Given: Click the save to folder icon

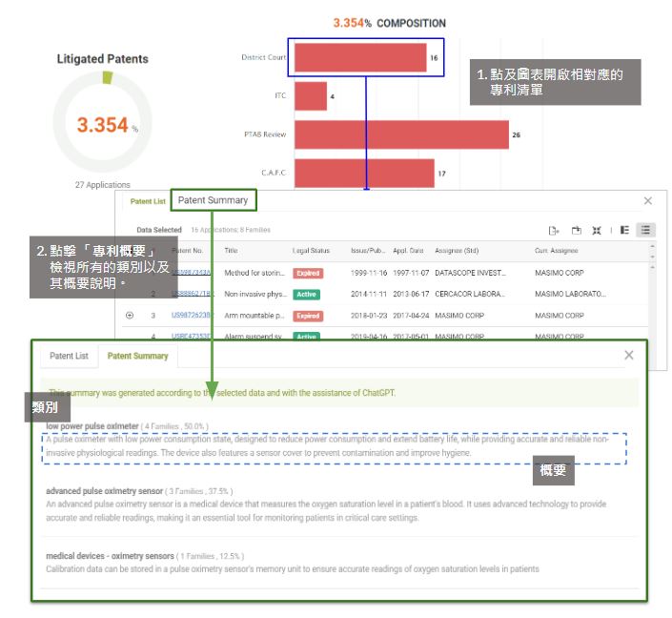Looking at the screenshot, I should coord(577,230).
